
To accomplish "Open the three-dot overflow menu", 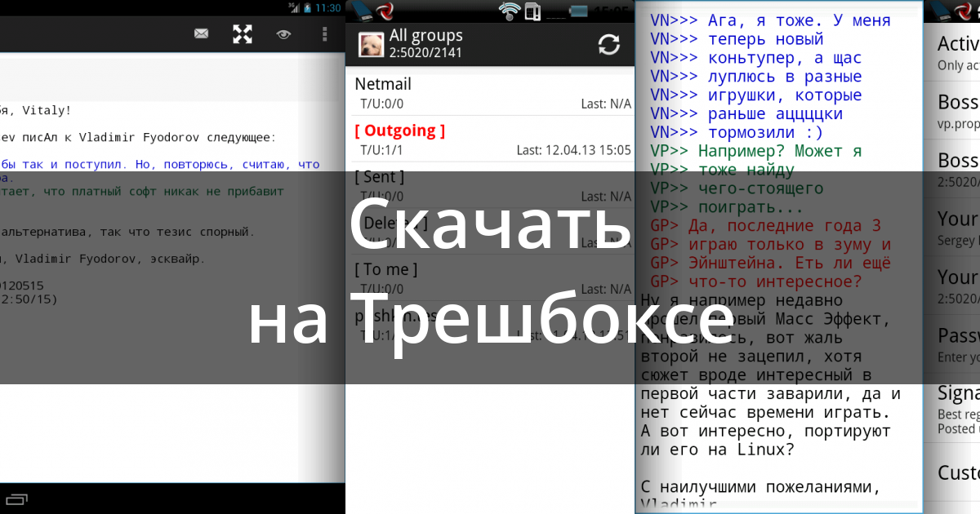I will point(324,33).
